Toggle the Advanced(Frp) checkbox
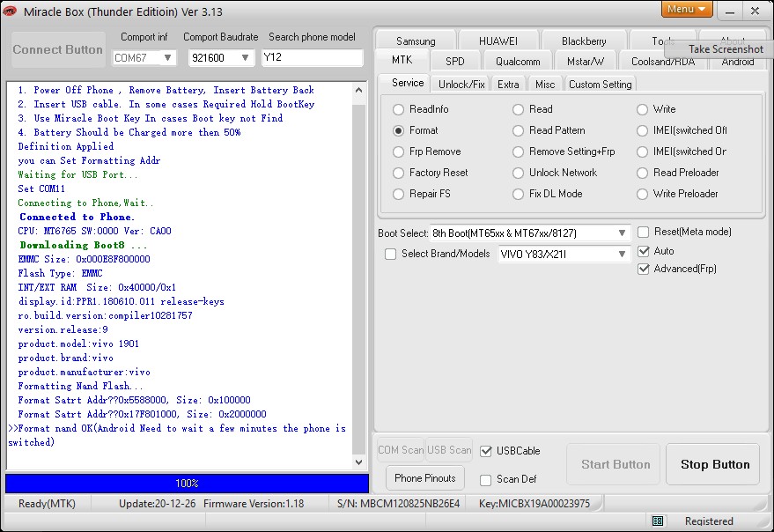Screen dimensions: 774x532 pyautogui.click(x=643, y=270)
